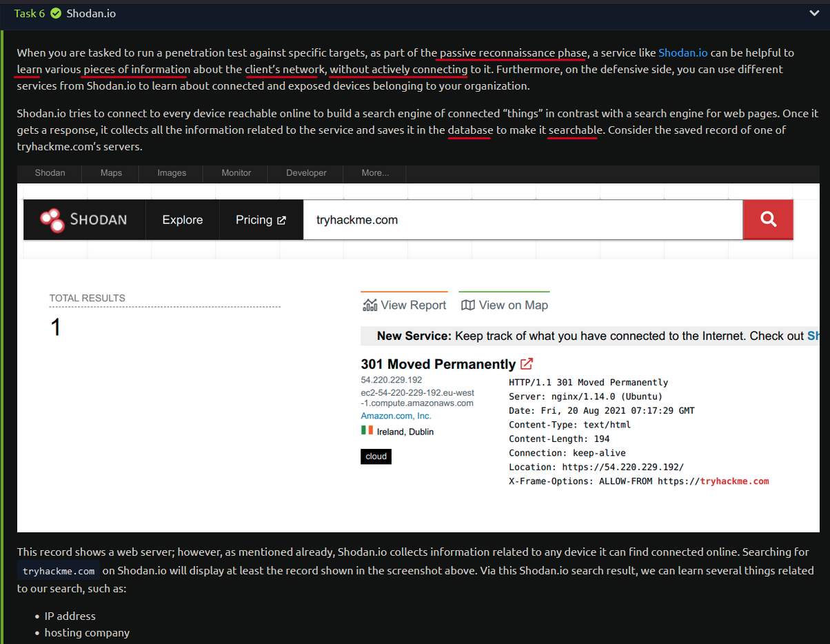The width and height of the screenshot is (830, 644).
Task: Click the View Report link
Action: (x=405, y=305)
